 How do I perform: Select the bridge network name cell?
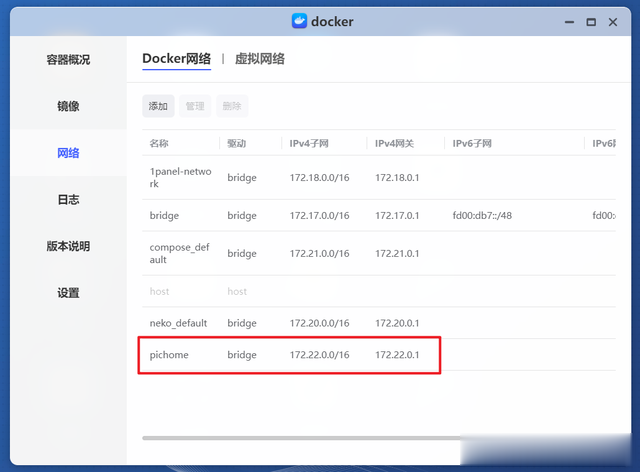pos(164,215)
